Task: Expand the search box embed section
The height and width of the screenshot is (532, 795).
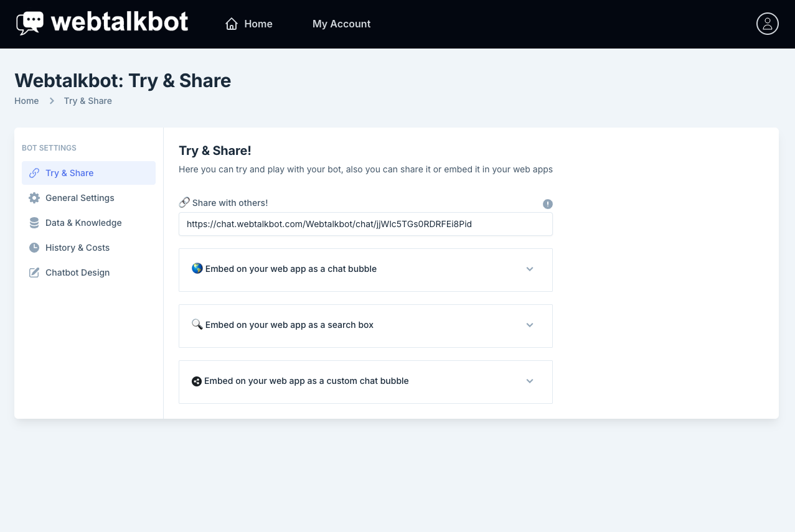Action: pyautogui.click(x=530, y=325)
